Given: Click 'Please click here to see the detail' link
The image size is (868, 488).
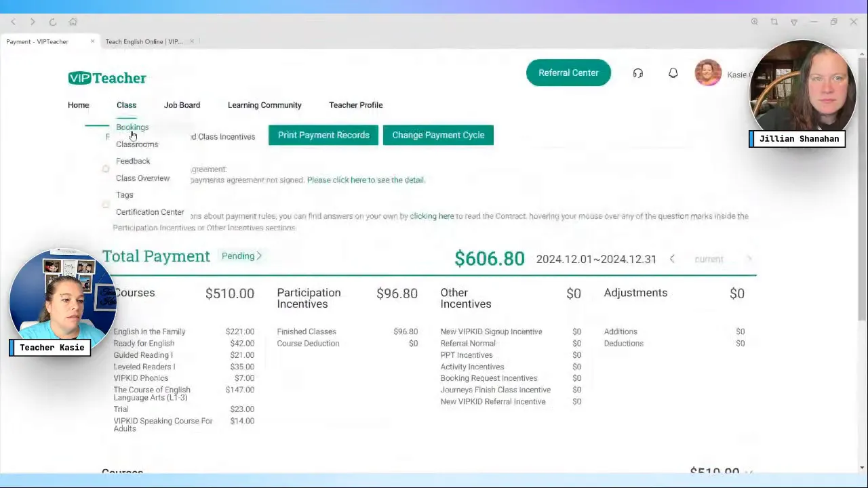Looking at the screenshot, I should (366, 180).
